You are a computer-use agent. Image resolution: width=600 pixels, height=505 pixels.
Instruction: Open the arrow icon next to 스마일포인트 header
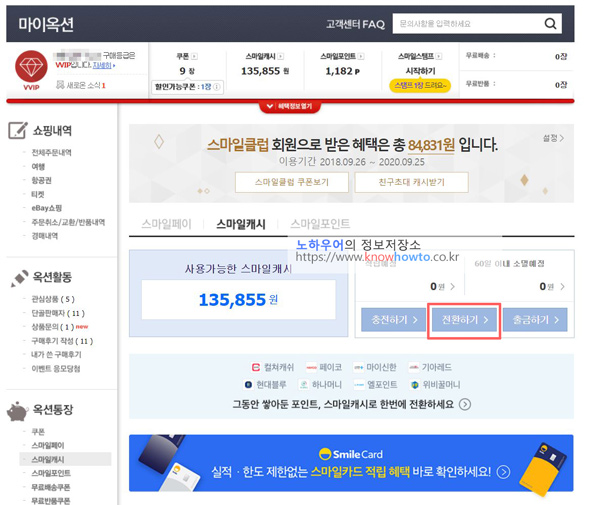(361, 56)
